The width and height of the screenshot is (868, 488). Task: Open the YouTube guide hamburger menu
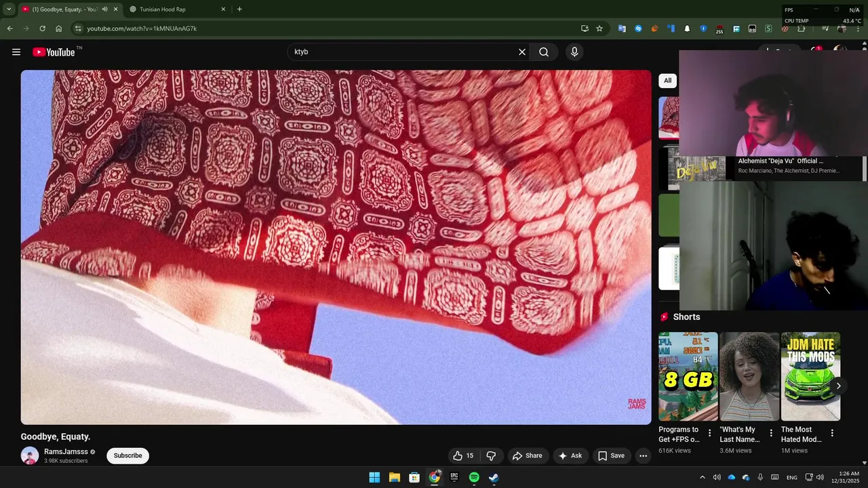click(16, 52)
